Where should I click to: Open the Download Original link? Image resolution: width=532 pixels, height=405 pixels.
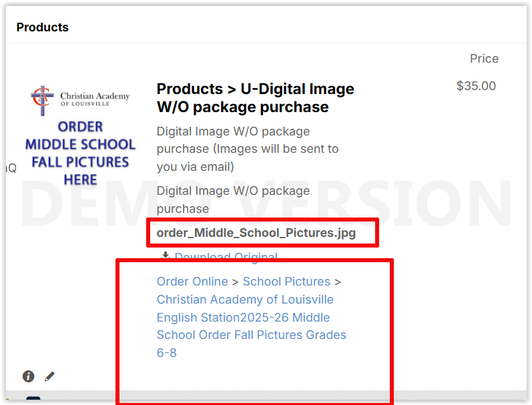tap(226, 257)
